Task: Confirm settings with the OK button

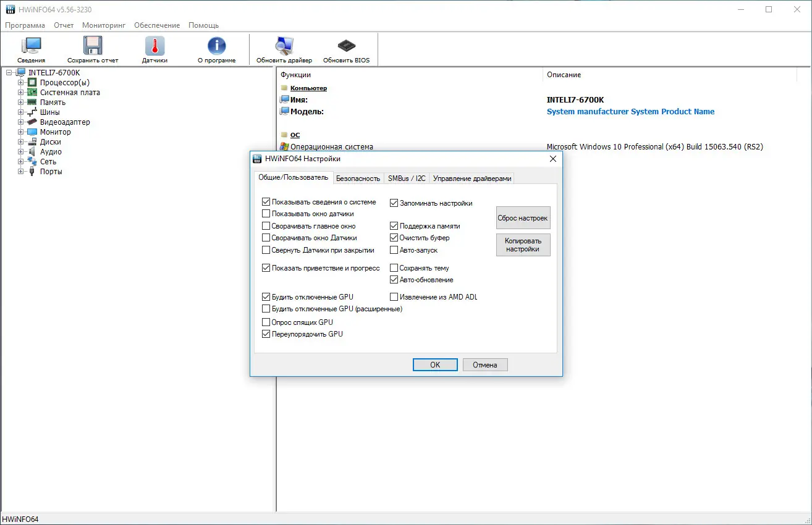Action: tap(434, 364)
